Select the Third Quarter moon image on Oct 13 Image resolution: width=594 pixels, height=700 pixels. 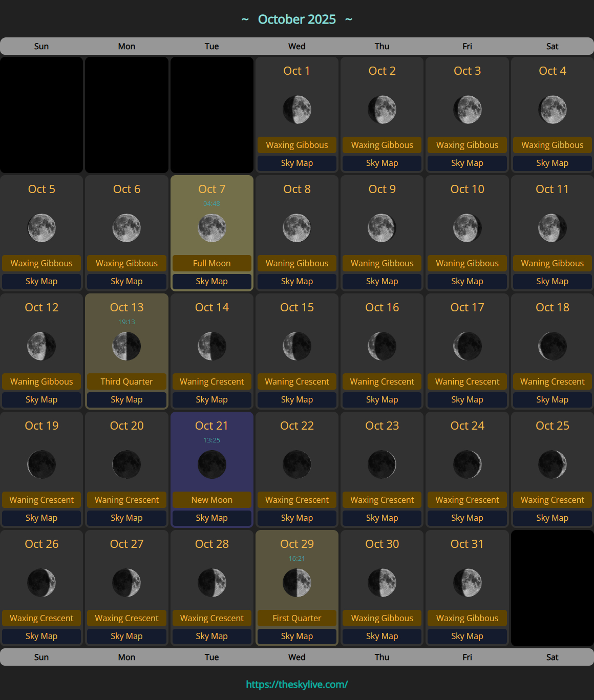126,346
